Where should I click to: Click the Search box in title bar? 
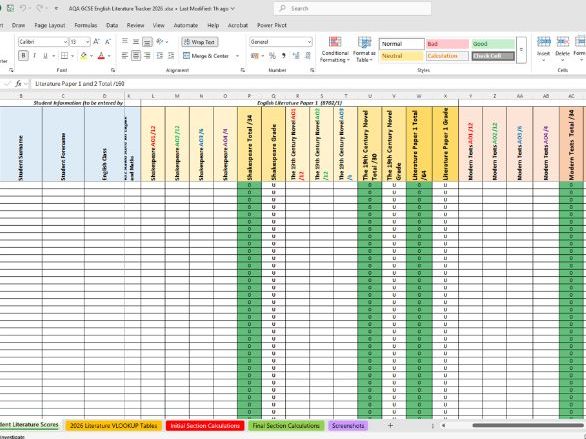click(352, 8)
